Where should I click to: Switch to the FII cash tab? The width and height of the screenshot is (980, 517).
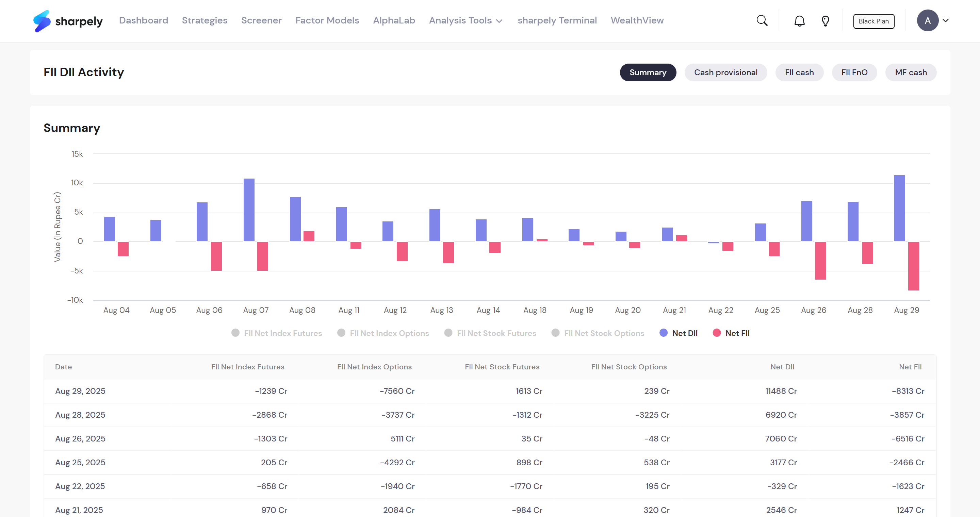pos(799,72)
